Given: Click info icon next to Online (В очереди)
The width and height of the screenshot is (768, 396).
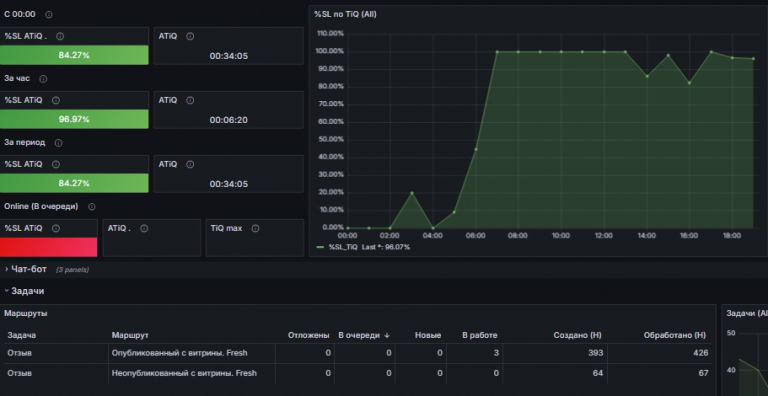Looking at the screenshot, I should [92, 207].
